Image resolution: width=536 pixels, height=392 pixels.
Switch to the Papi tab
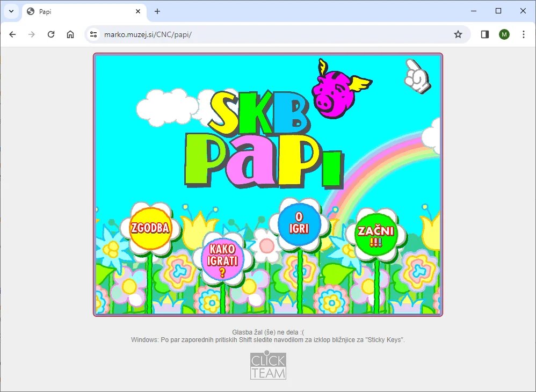[84, 12]
